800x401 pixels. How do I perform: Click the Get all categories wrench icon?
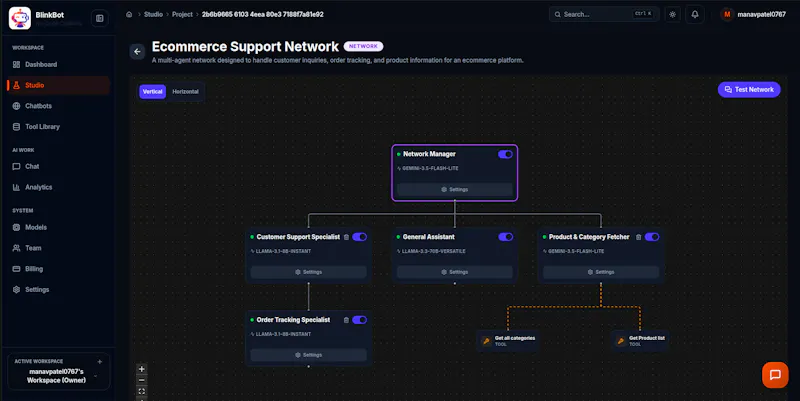click(486, 341)
